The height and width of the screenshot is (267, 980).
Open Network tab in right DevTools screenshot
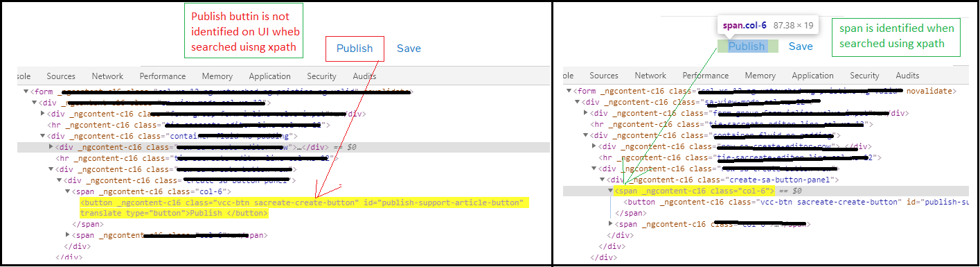pyautogui.click(x=650, y=76)
